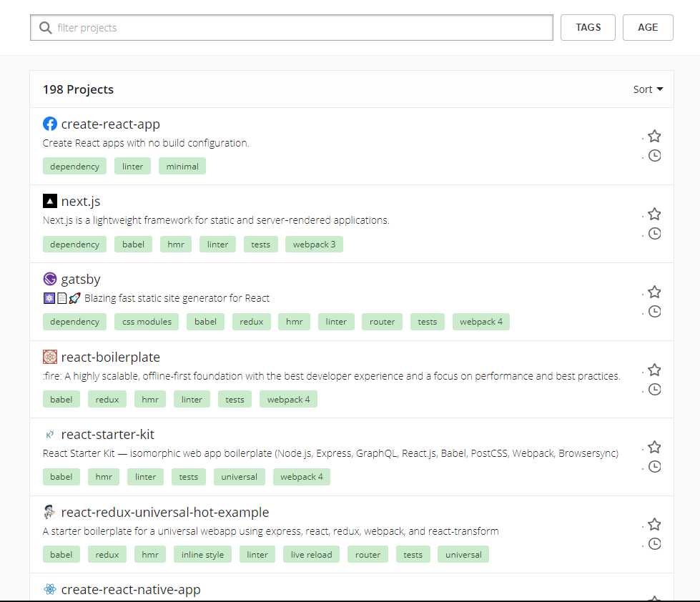The height and width of the screenshot is (602, 700).
Task: Click the 198 Projects heading
Action: tap(78, 89)
